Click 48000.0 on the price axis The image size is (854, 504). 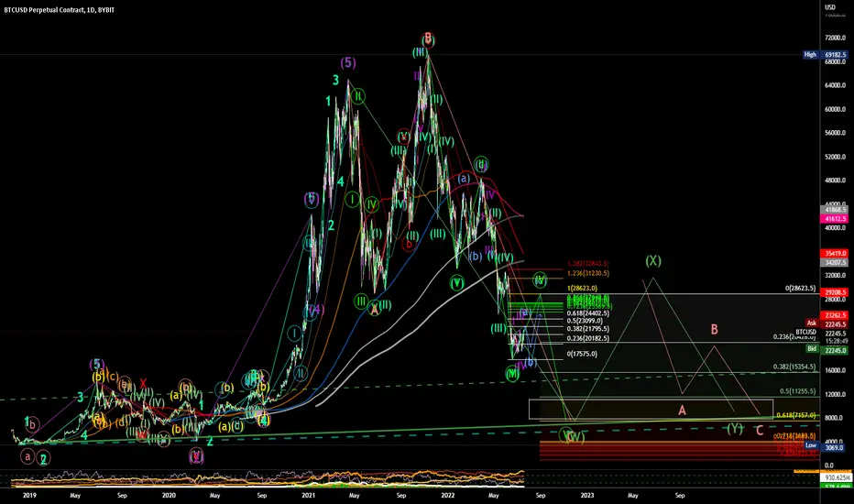[x=836, y=181]
